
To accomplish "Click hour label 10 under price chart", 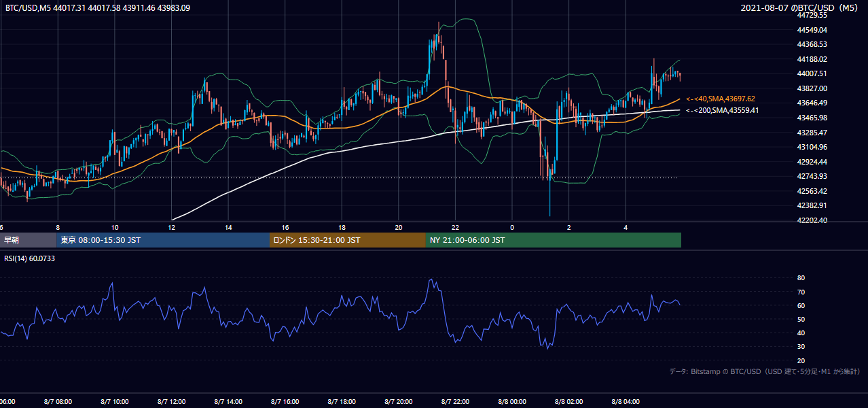I will click(115, 227).
